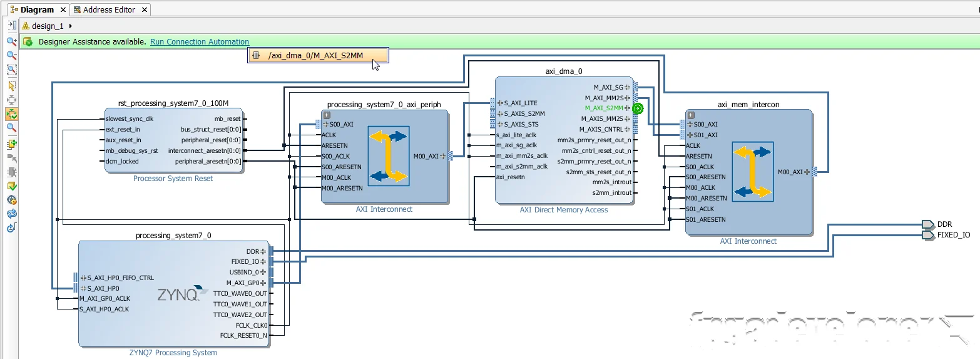Expand the M_AXI_SG interface pin
This screenshot has width=980, height=359.
click(627, 87)
